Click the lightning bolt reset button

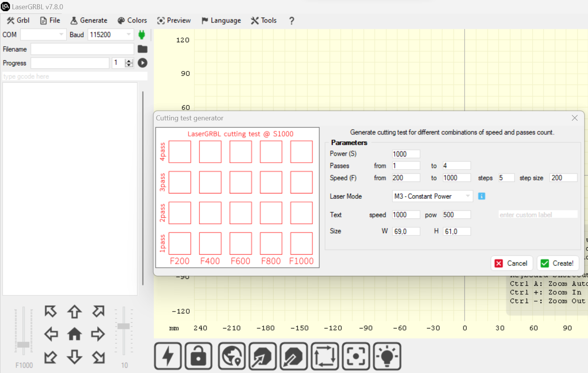click(x=168, y=356)
